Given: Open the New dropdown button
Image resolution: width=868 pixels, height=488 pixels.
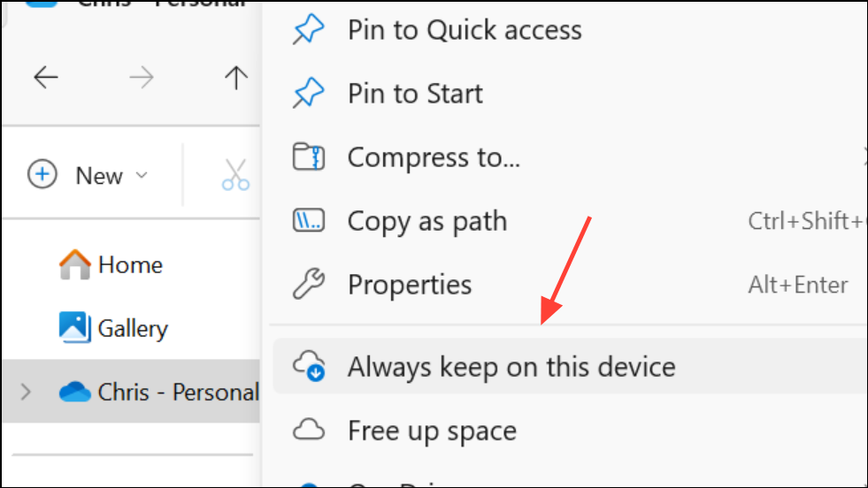Looking at the screenshot, I should 88,175.
